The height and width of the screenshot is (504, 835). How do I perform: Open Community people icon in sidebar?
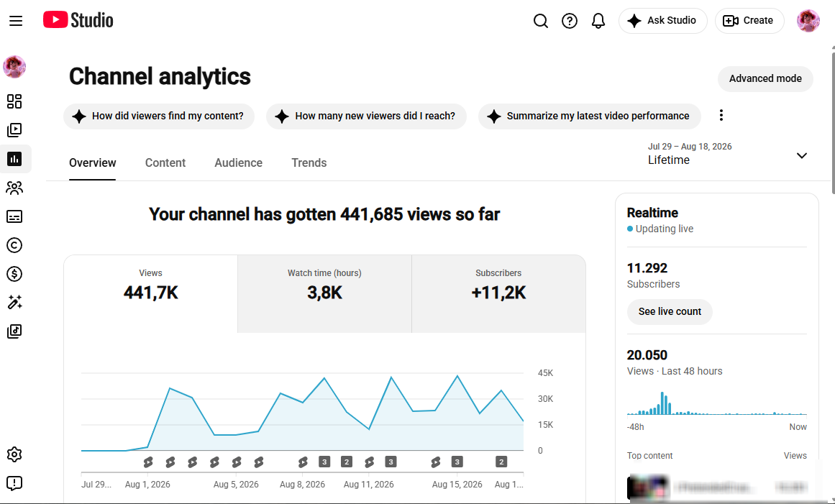[x=14, y=188]
